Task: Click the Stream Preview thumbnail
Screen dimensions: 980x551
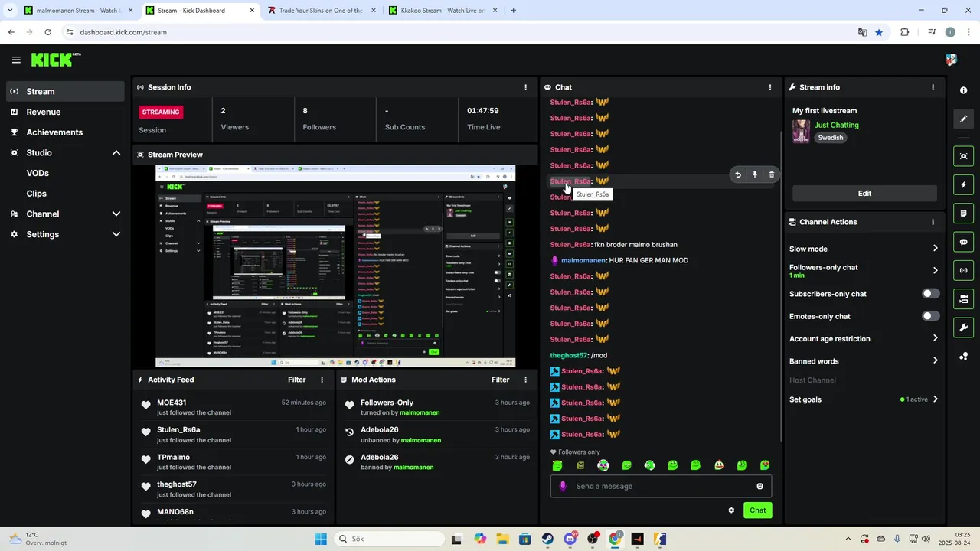Action: tap(335, 266)
